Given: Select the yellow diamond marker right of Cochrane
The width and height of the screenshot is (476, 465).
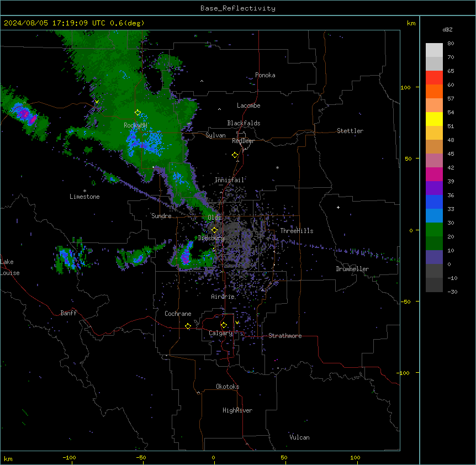Looking at the screenshot, I should [188, 326].
